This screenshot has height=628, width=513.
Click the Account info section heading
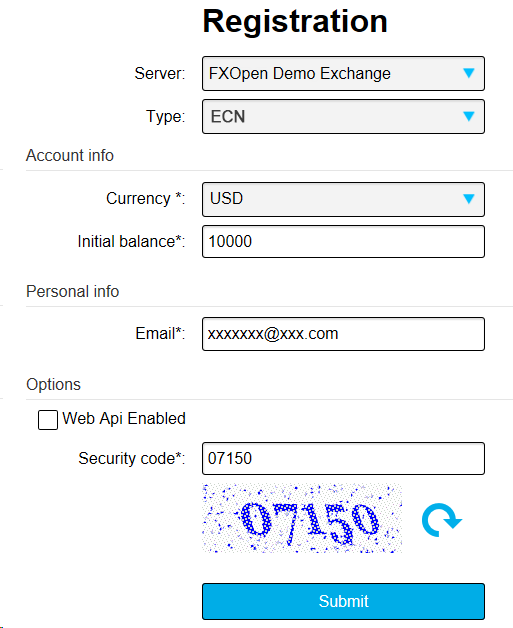(70, 155)
